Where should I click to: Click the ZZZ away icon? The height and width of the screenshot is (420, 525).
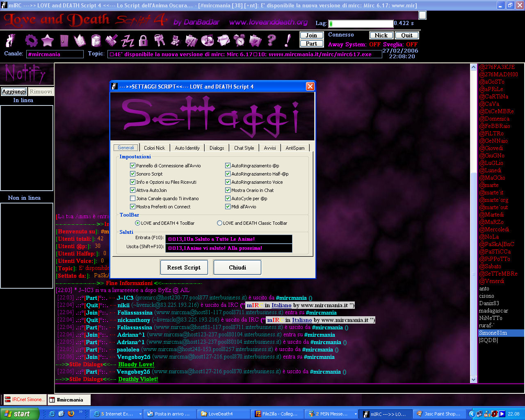tap(128, 41)
